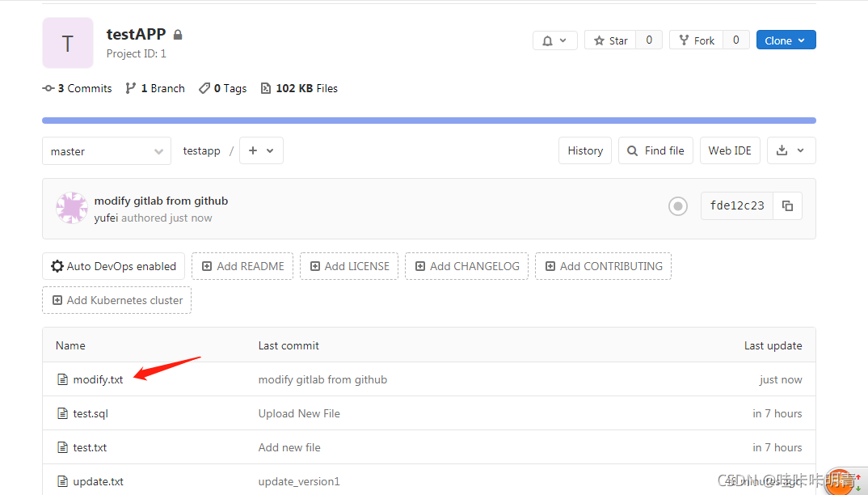Open the 'Upload New File' commit link
Viewport: 868px width, 495px height.
[299, 413]
